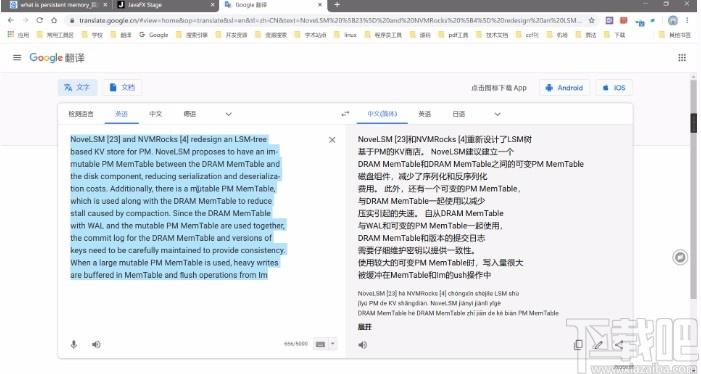The width and height of the screenshot is (701, 374).
Task: Go to the browser home page icon
Action: pyautogui.click(x=54, y=20)
